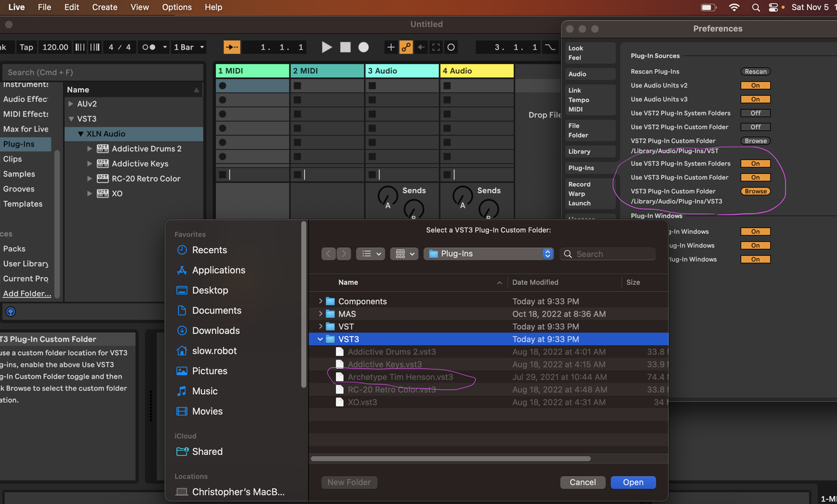Screen dimensions: 837x504
Task: Open the list view options dropdown
Action: (x=370, y=254)
